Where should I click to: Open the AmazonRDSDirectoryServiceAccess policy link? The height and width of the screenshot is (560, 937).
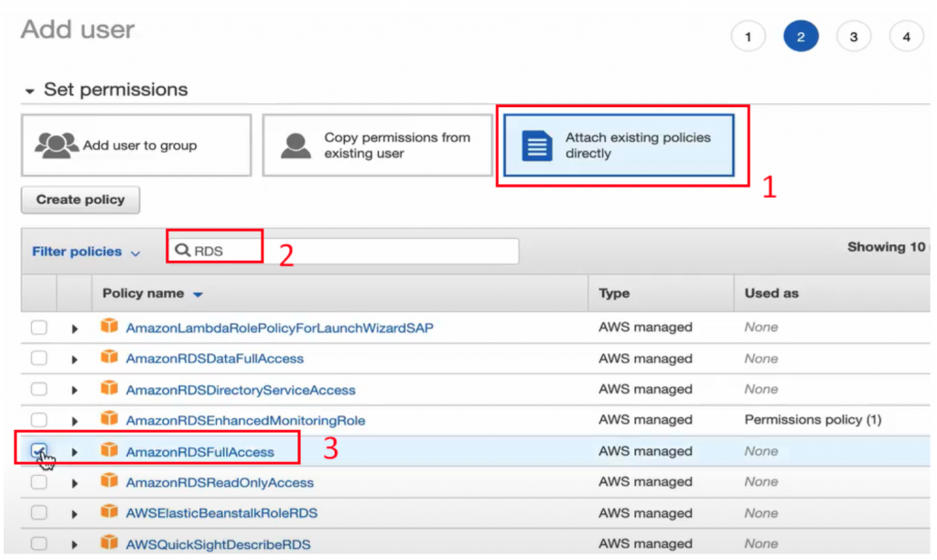(x=241, y=390)
